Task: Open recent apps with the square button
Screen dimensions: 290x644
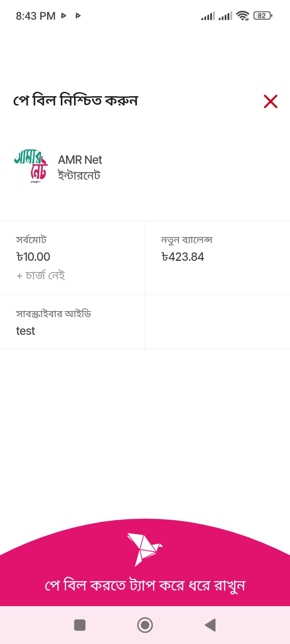Action: pos(80,625)
